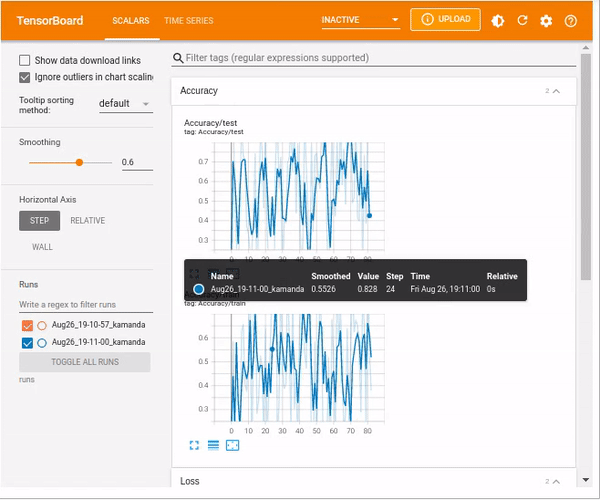Click TOGGLE ALL RUNS button
The image size is (600, 500).
point(85,362)
